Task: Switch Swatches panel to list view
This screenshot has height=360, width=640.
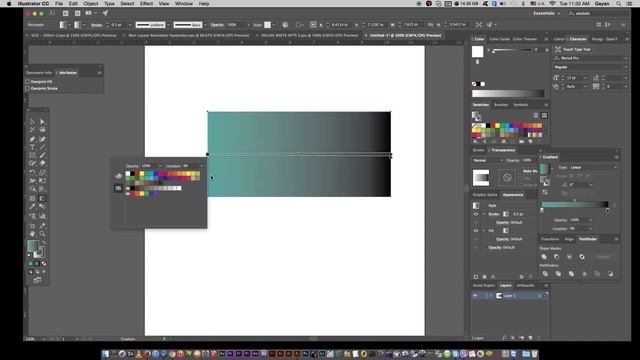Action: [536, 116]
